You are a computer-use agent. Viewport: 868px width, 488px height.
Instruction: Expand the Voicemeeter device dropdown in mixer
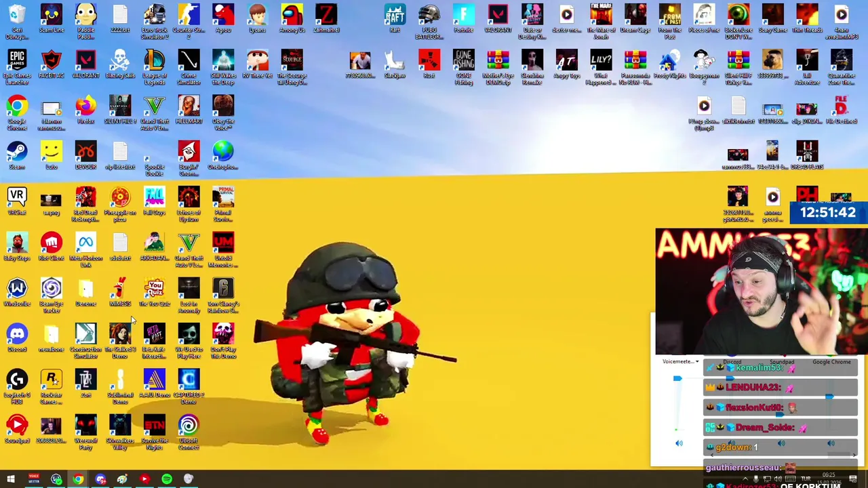click(696, 361)
